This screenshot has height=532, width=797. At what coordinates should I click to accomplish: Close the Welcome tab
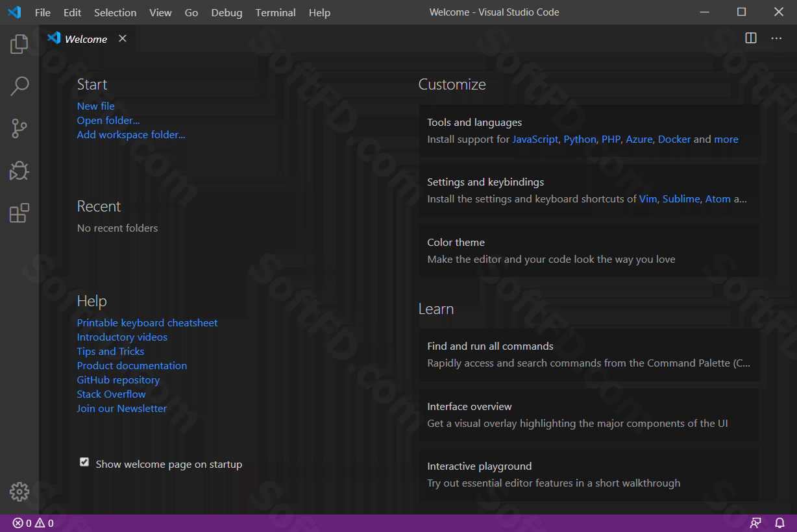pos(122,39)
